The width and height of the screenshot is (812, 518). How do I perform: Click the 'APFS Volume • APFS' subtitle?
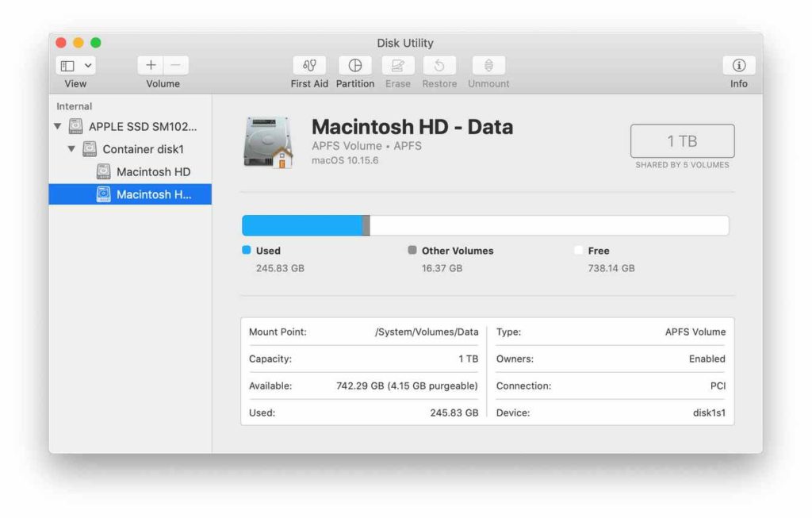pyautogui.click(x=366, y=146)
